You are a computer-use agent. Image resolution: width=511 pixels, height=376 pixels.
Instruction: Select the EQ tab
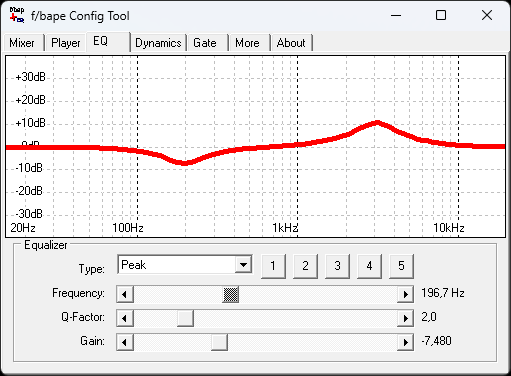(x=108, y=41)
